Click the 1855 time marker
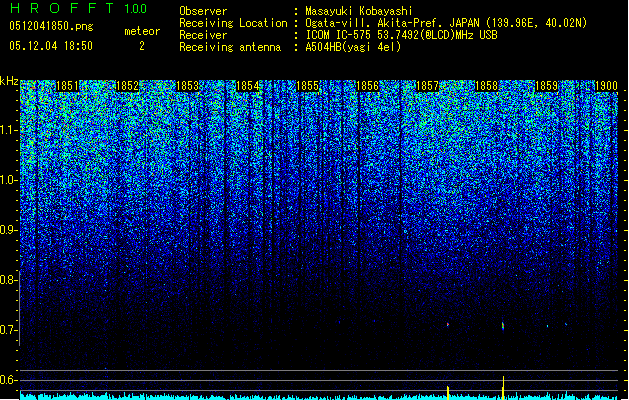 (307, 86)
